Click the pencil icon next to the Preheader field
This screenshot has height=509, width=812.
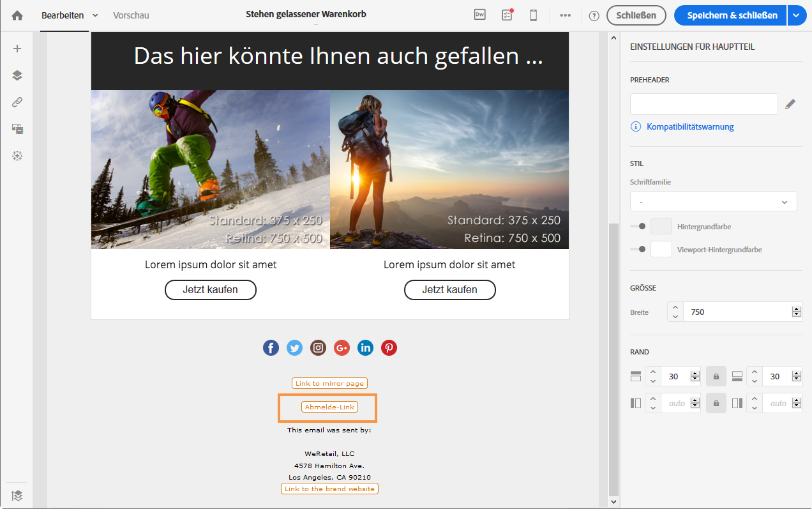[790, 104]
